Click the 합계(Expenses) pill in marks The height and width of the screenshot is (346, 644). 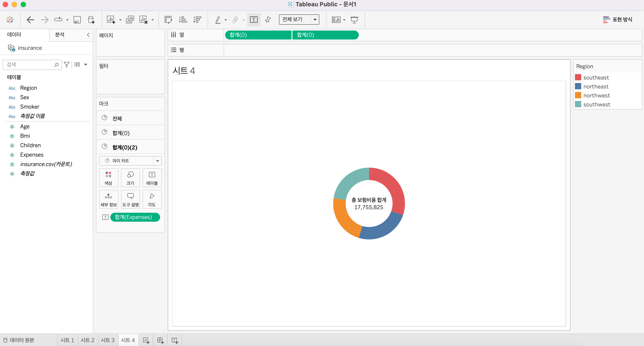(135, 217)
